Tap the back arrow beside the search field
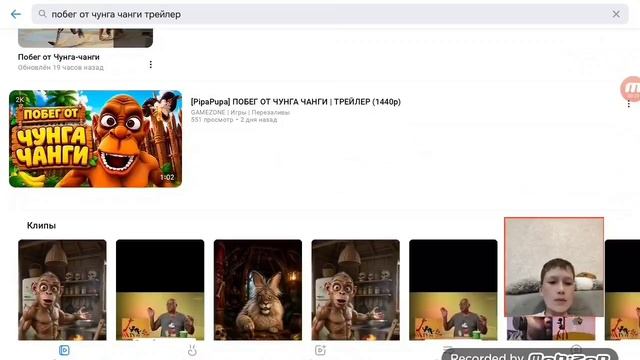Viewport: 640px width, 360px height. click(16, 14)
